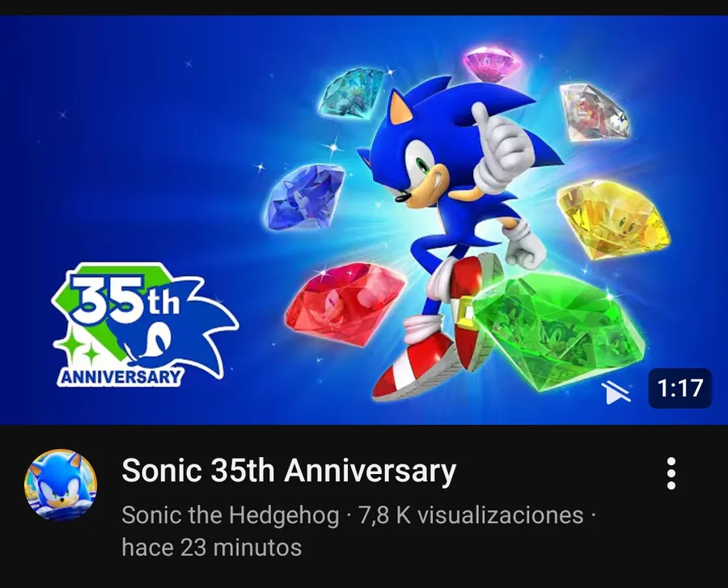Click the dark blue emerald
This screenshot has width=728, height=588.
(x=304, y=197)
